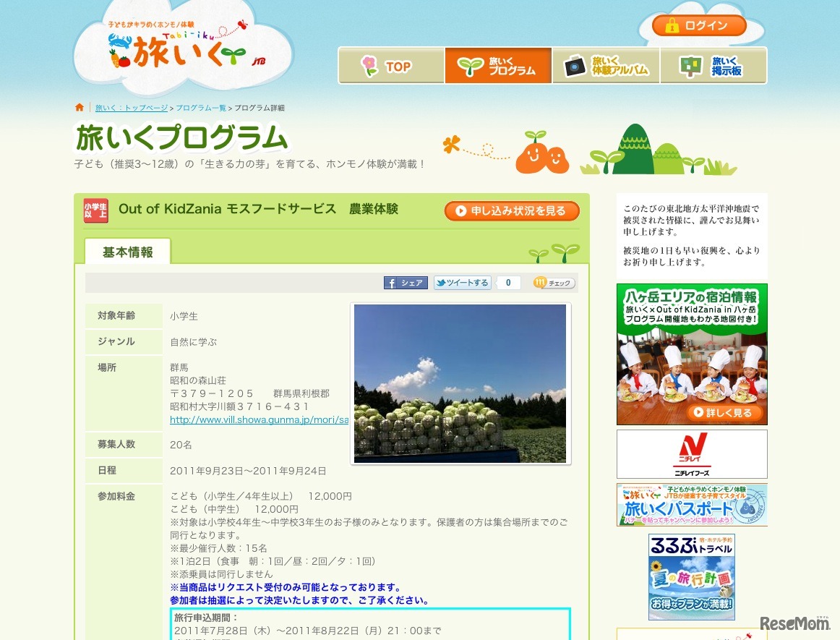Open the vill.showa.gunma.jp venue link
The width and height of the screenshot is (840, 640).
[260, 419]
